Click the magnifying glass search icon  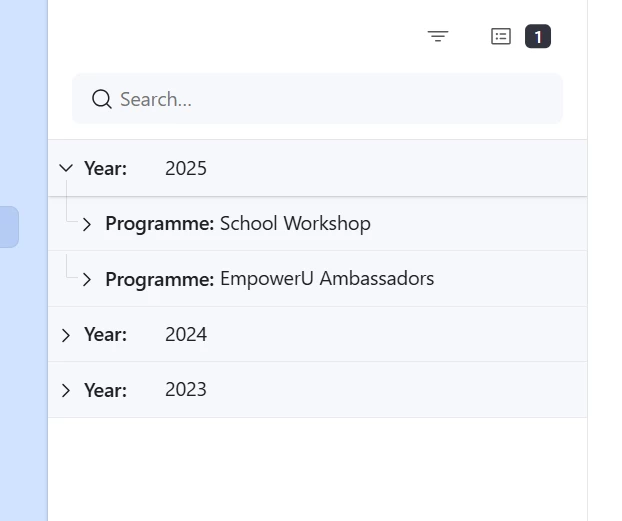(101, 99)
